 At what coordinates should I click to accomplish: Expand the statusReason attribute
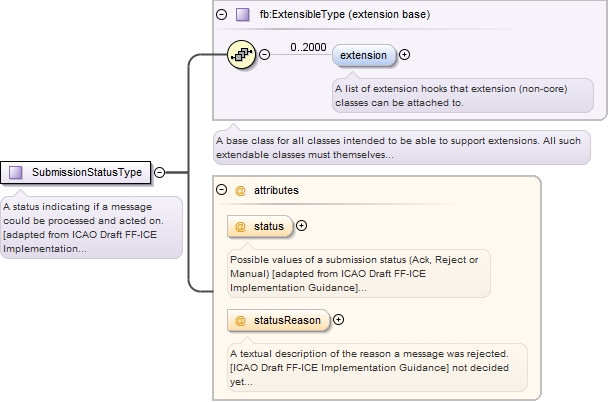pyautogui.click(x=338, y=320)
